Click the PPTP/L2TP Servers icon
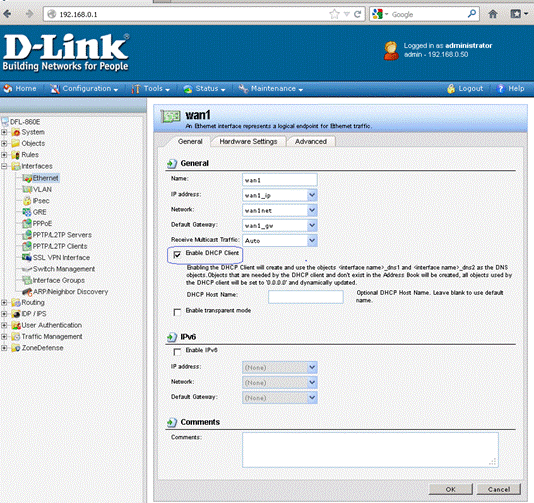Screen dimensions: 534x503 click(x=27, y=235)
